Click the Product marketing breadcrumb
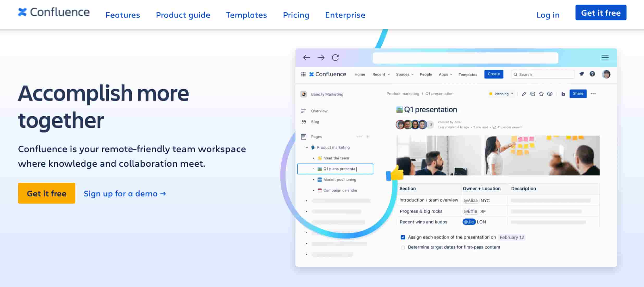 coord(403,93)
